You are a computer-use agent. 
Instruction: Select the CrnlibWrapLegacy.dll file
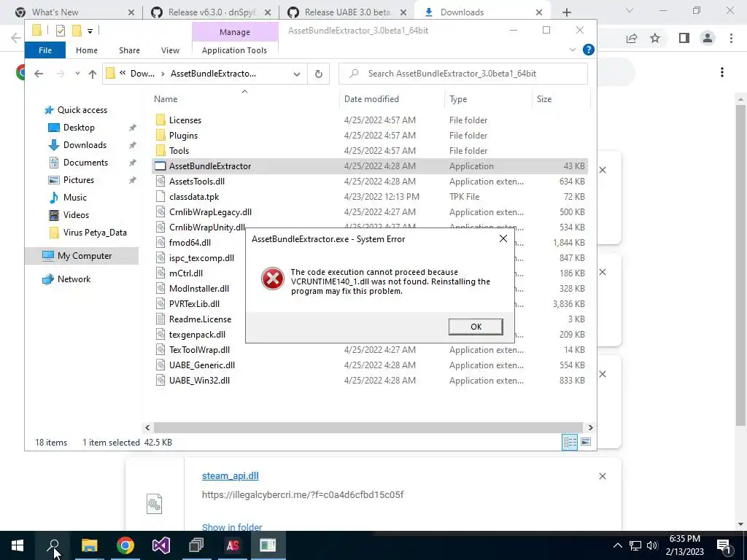point(370,212)
